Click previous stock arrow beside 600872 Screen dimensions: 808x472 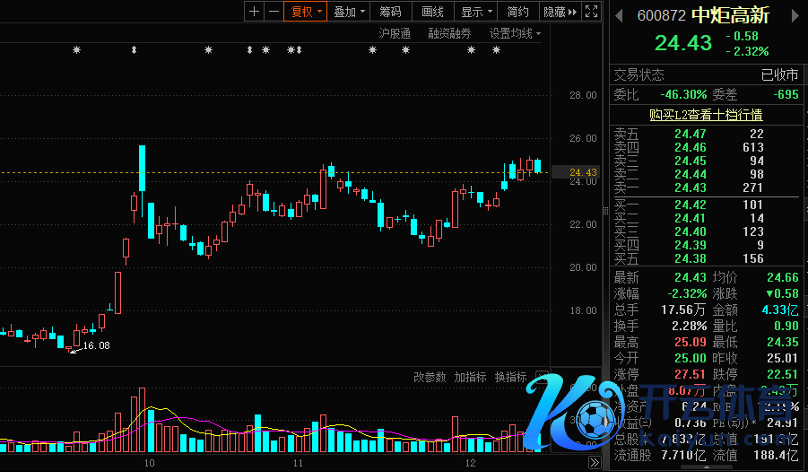click(x=619, y=15)
